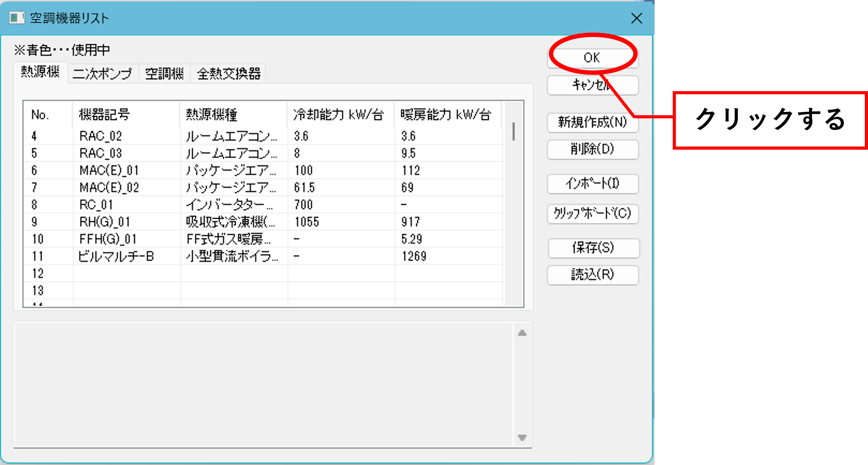Delete entry using 削除(D) button
Screen dimensions: 868x465
coord(593,149)
